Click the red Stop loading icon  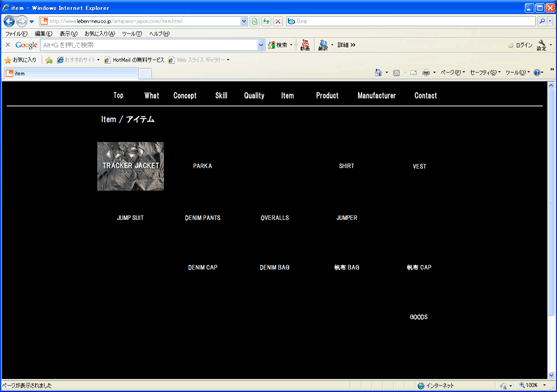pos(278,21)
